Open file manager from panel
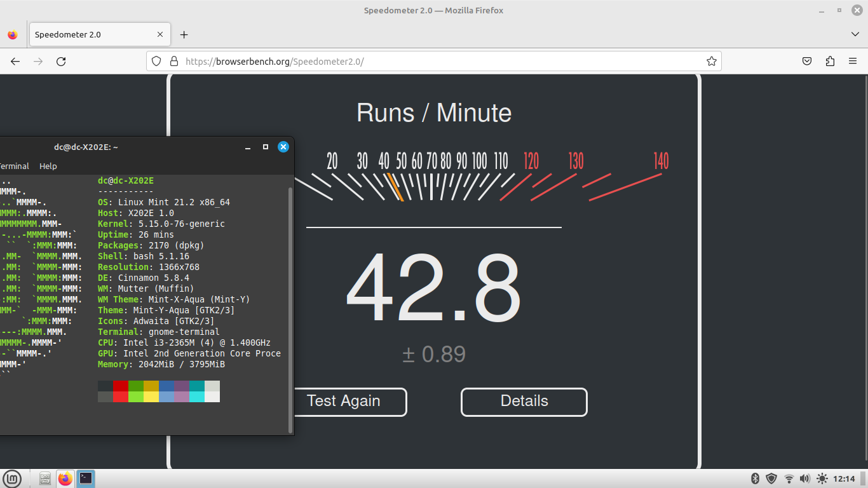The width and height of the screenshot is (868, 488). coord(45,478)
